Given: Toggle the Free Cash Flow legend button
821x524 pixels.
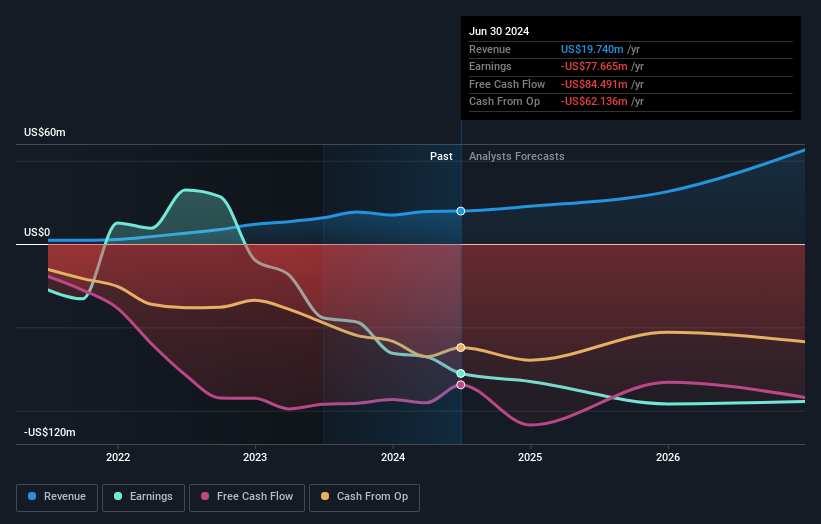Looking at the screenshot, I should click(x=247, y=497).
